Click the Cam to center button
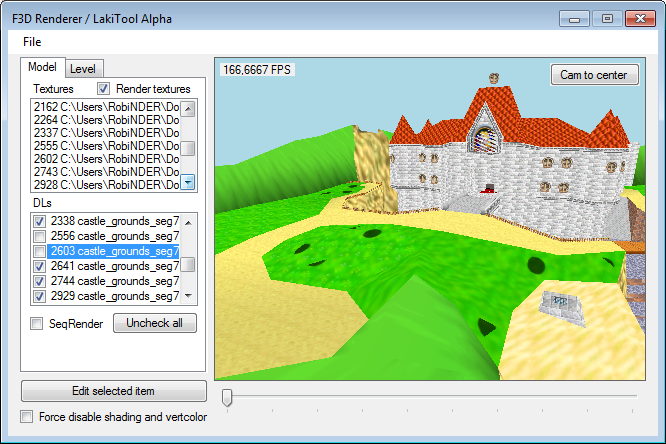This screenshot has height=444, width=666. pos(595,75)
